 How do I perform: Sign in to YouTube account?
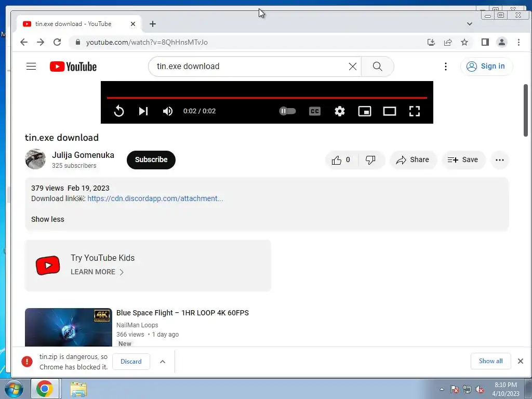pyautogui.click(x=486, y=66)
